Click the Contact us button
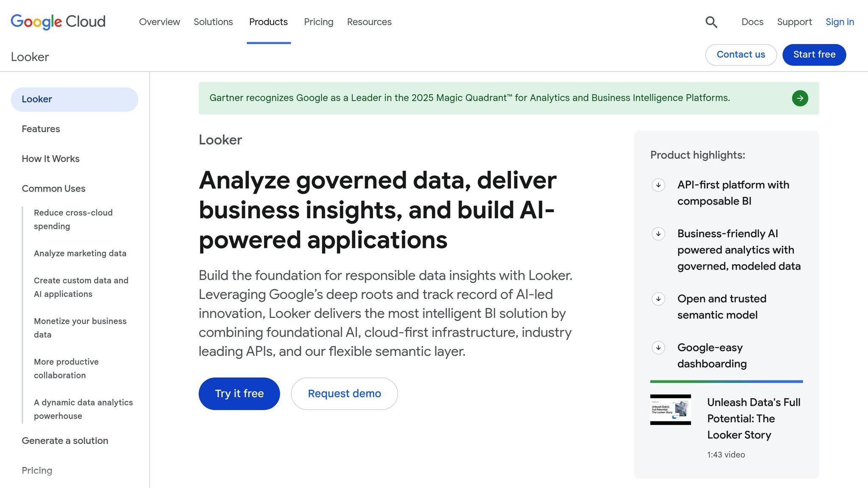The height and width of the screenshot is (488, 868). (740, 55)
